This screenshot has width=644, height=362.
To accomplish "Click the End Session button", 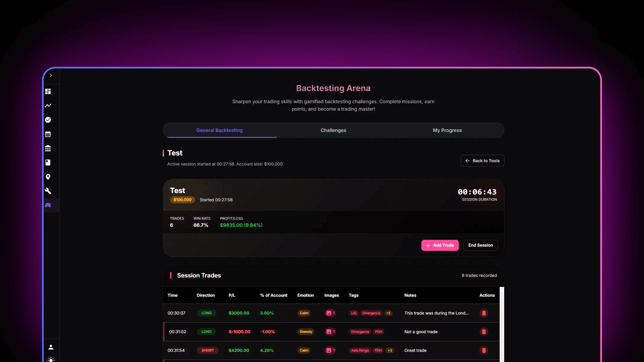I will (481, 245).
